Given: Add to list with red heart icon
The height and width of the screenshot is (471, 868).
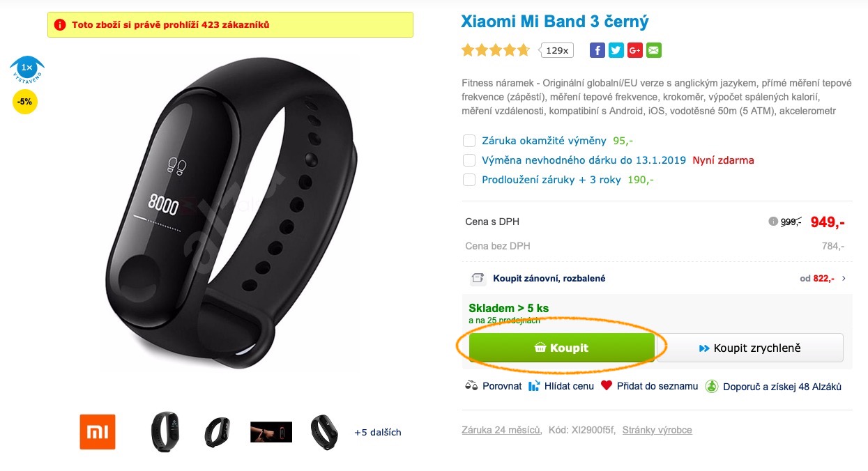Looking at the screenshot, I should (x=607, y=385).
